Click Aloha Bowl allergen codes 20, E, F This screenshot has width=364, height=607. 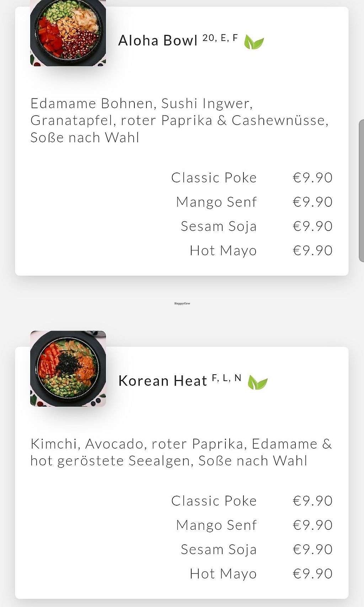click(220, 38)
